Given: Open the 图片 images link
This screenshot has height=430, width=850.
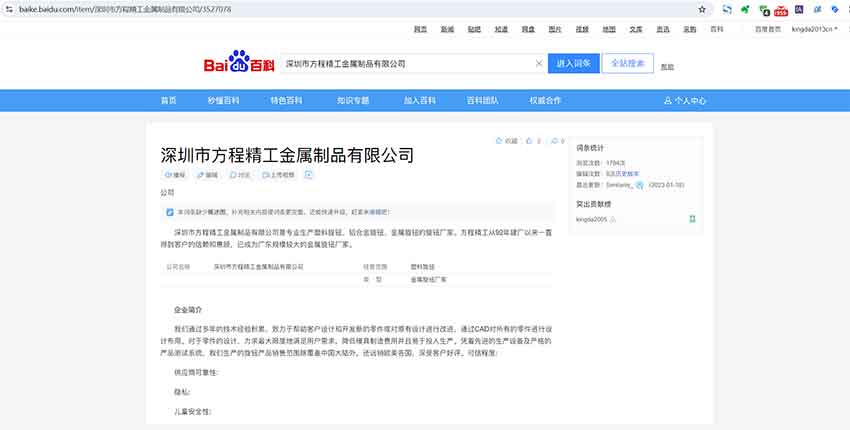Looking at the screenshot, I should 555,29.
